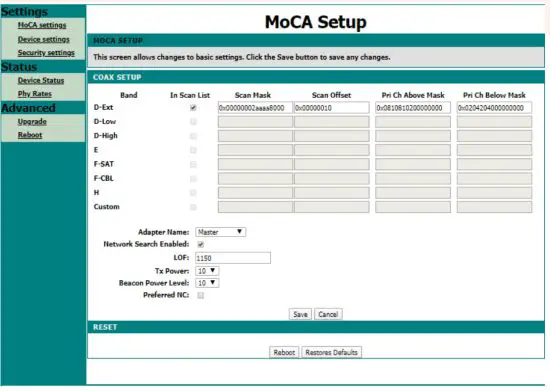Click the 'Scan Offset' column header
The width and height of the screenshot is (550, 391).
pyautogui.click(x=331, y=95)
